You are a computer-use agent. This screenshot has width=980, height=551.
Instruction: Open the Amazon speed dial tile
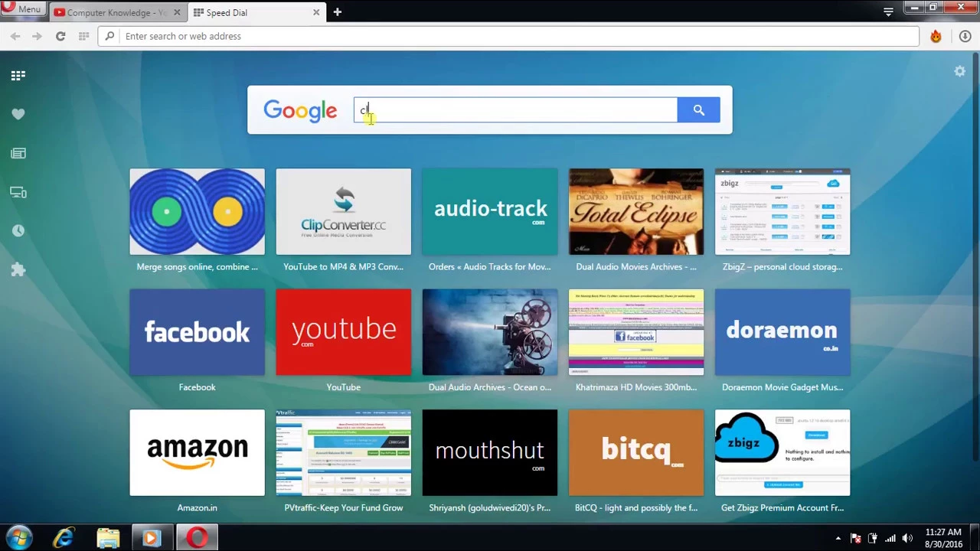pyautogui.click(x=197, y=452)
